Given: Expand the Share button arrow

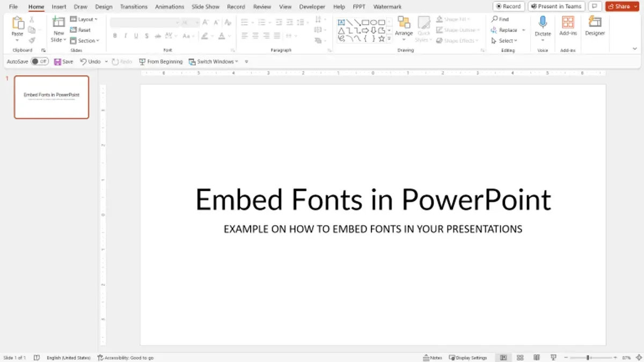Looking at the screenshot, I should pos(636,6).
